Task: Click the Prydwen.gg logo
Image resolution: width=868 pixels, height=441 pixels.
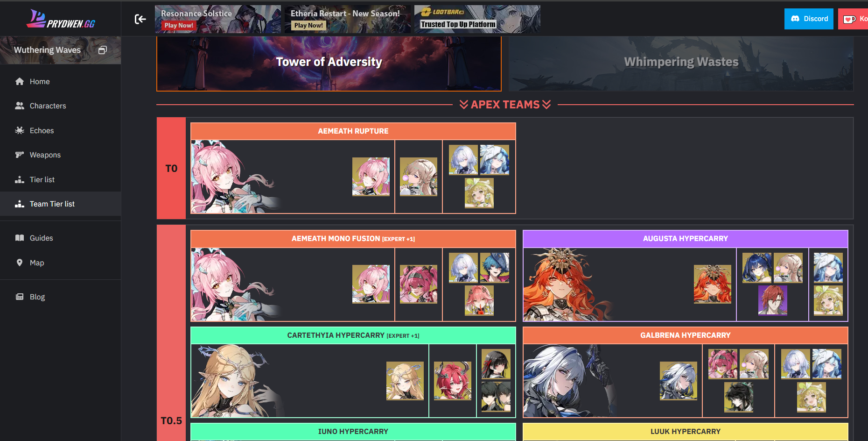Action: click(61, 19)
